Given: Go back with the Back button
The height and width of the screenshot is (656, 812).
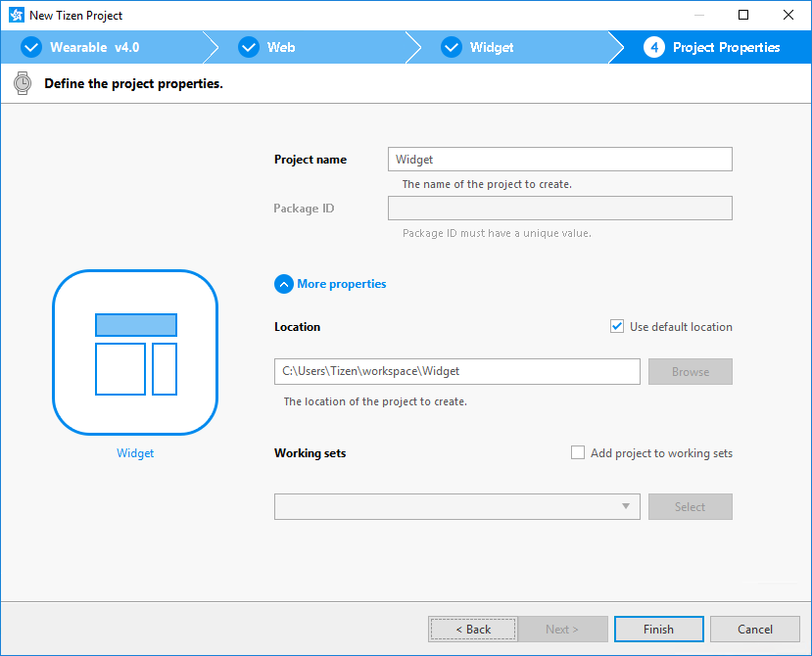Looking at the screenshot, I should 472,629.
